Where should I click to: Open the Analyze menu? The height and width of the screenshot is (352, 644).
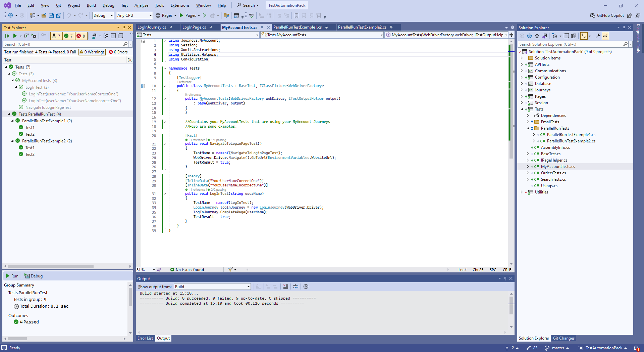[x=141, y=5]
